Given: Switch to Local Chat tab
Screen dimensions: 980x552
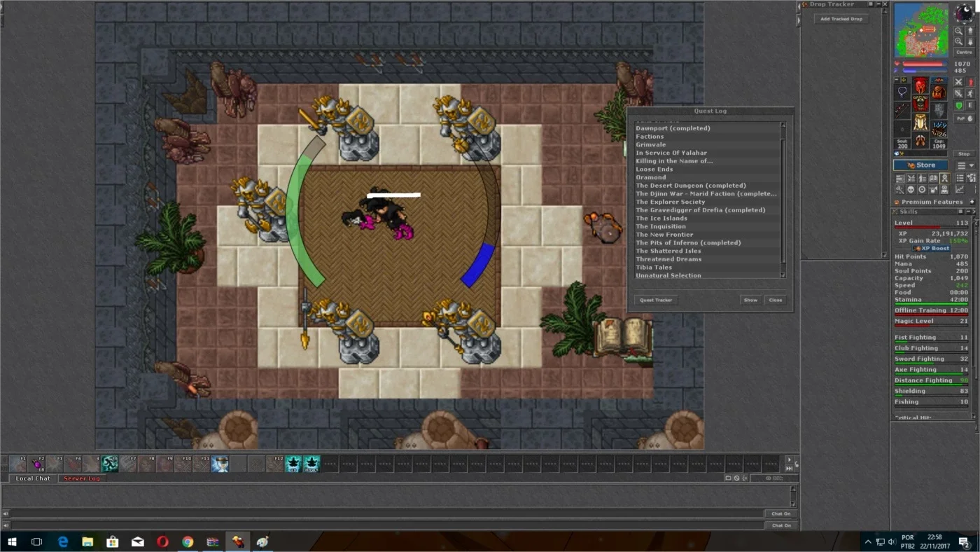Looking at the screenshot, I should [x=33, y=478].
